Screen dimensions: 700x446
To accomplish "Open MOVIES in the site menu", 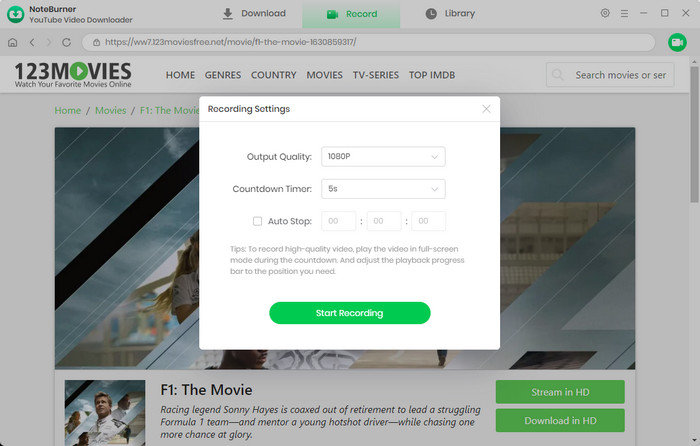I will (x=325, y=75).
